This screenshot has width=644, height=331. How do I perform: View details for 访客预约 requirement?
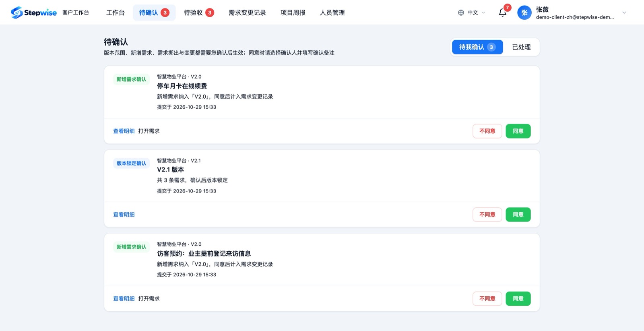tap(124, 298)
